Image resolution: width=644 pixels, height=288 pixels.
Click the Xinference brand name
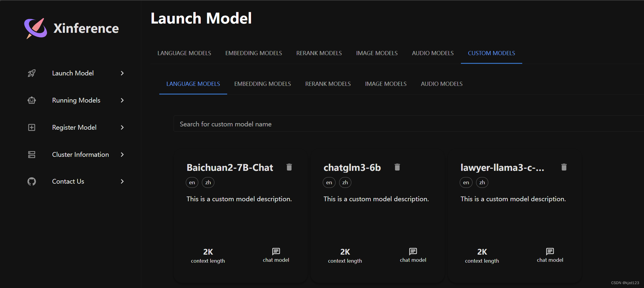click(x=86, y=28)
